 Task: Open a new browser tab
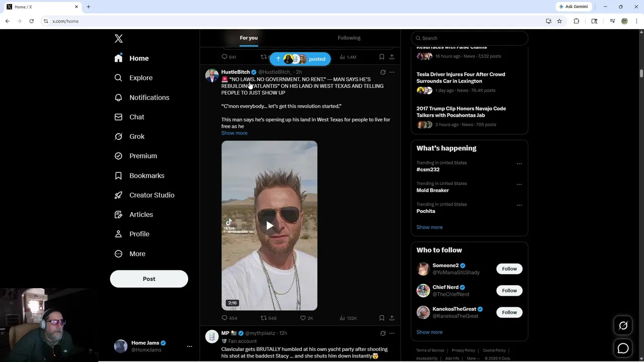point(89,7)
